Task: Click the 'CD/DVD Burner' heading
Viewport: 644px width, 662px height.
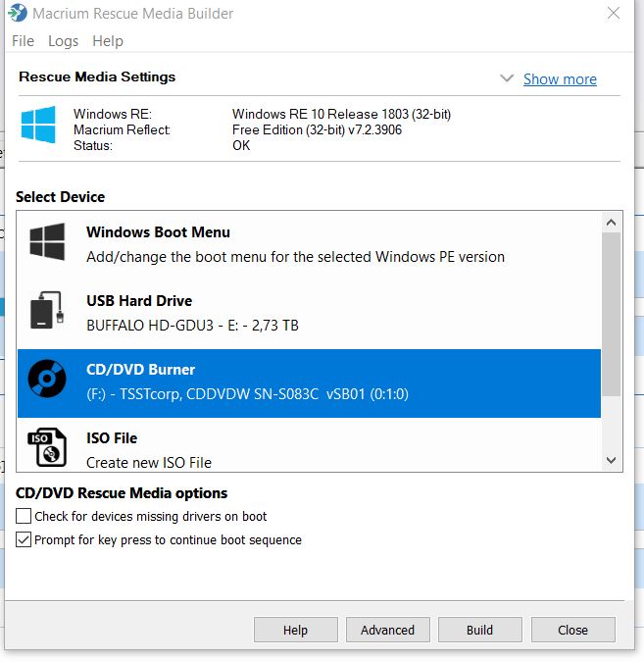Action: [x=140, y=370]
